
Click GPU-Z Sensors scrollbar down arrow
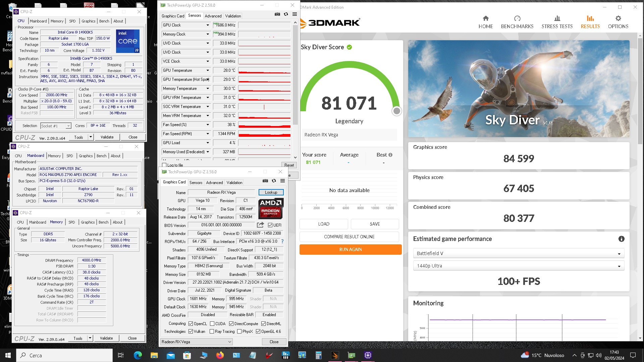point(295,157)
